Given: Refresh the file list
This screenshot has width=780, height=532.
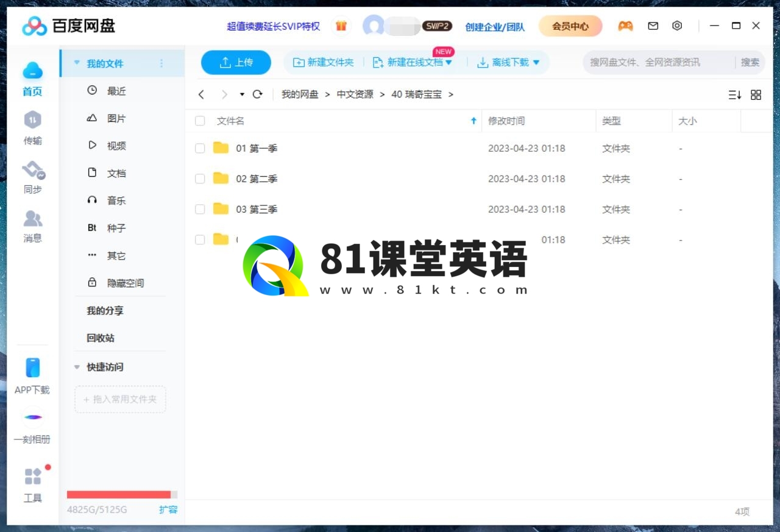Looking at the screenshot, I should (x=257, y=94).
